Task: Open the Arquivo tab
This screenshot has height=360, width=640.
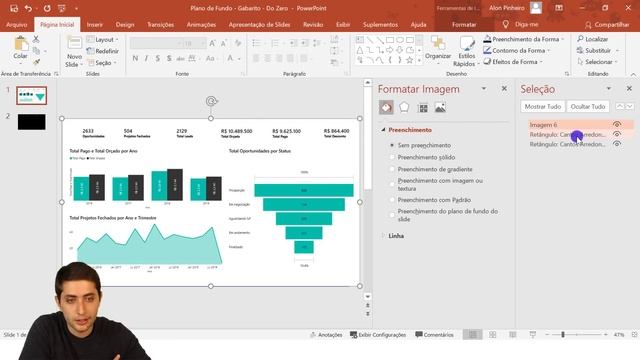Action: [16, 24]
